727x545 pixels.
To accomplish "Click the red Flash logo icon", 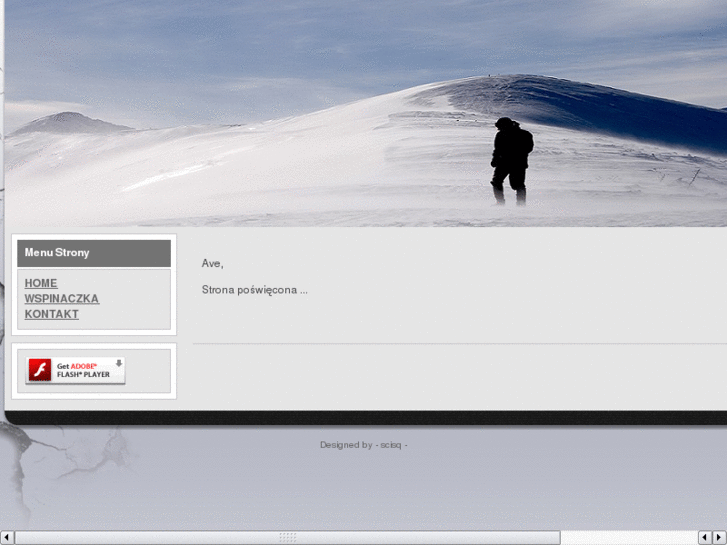I will tap(40, 370).
